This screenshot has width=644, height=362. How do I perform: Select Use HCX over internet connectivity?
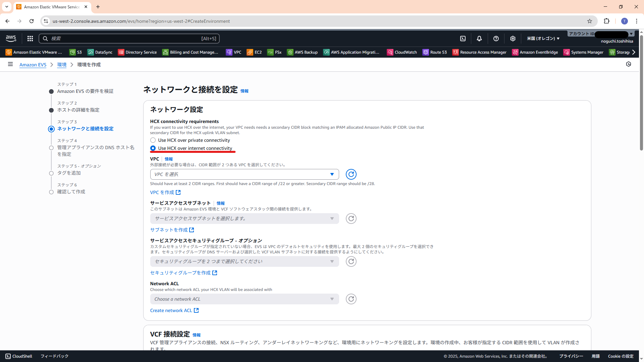point(153,148)
